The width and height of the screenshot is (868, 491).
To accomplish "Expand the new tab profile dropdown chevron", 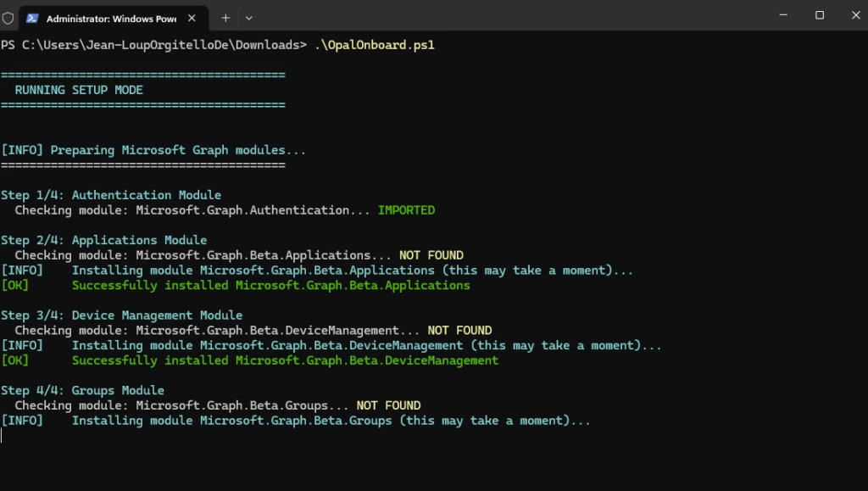I will [x=249, y=18].
